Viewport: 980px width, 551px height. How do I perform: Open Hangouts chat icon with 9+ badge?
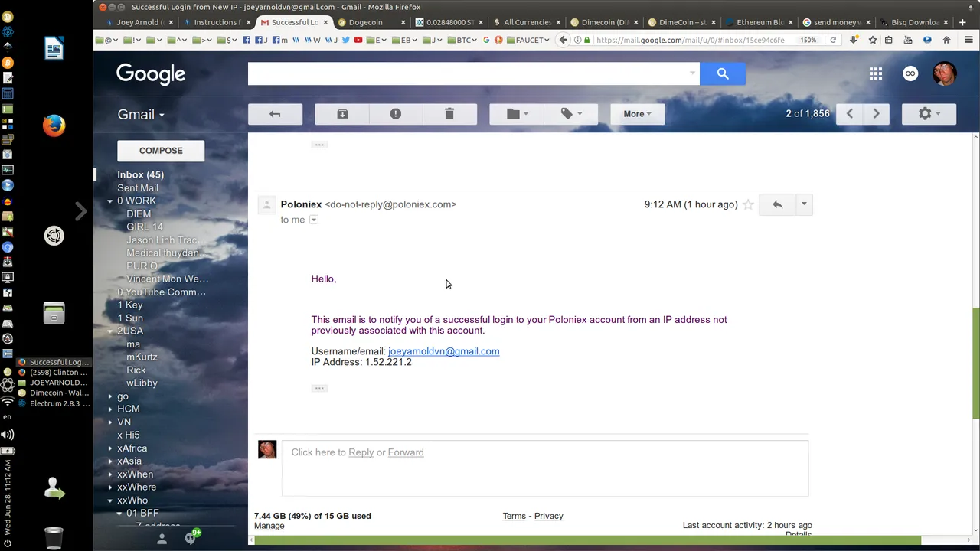(190, 538)
